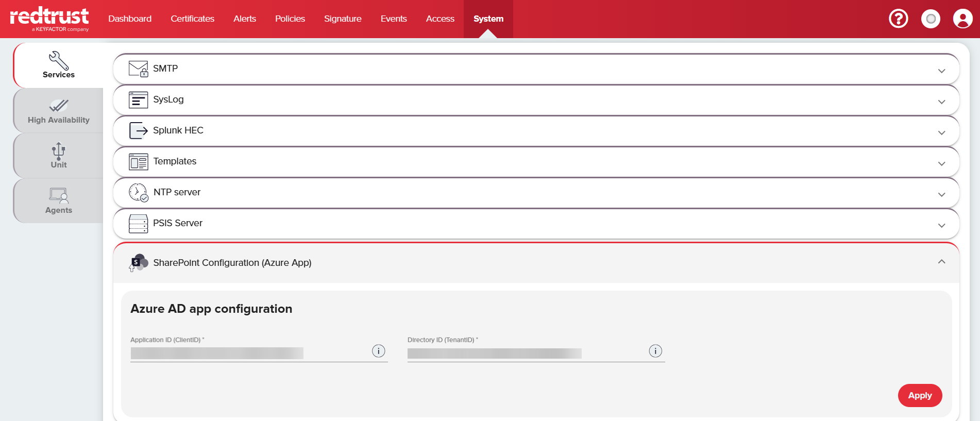Click the Splunk HEC section title
The image size is (980, 421).
[x=178, y=130]
